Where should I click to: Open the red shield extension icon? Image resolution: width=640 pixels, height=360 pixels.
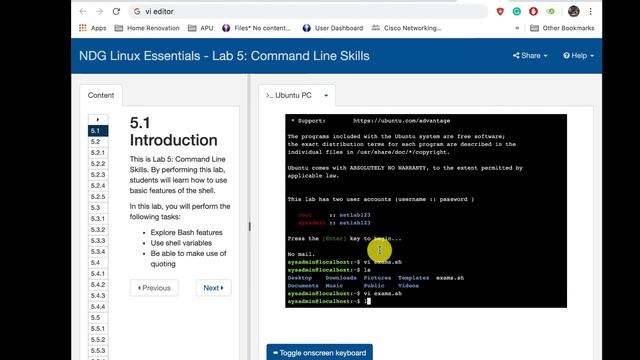pos(500,11)
